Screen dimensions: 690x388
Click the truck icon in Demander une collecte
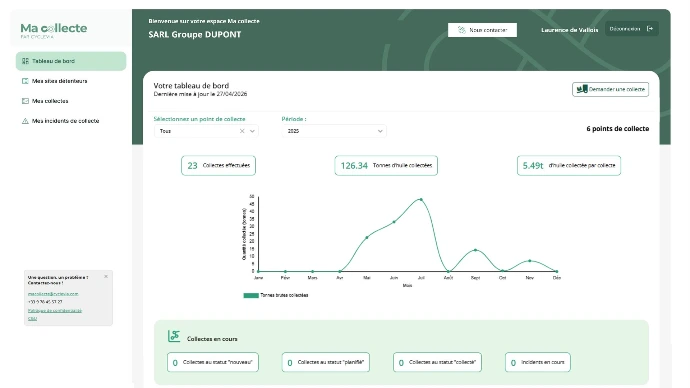point(582,89)
